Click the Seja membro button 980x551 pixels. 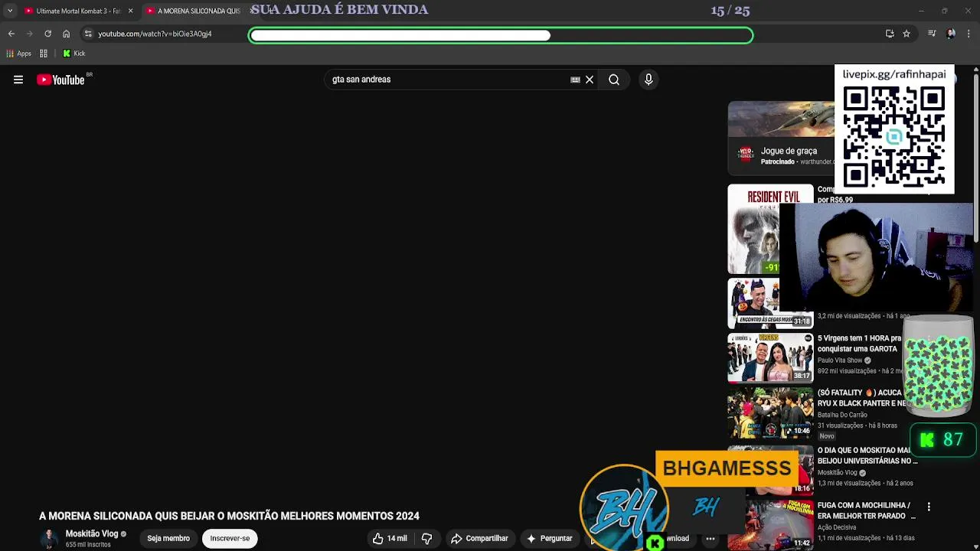tap(168, 539)
